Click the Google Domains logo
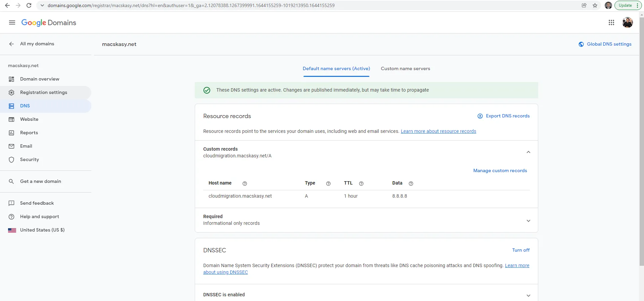 [49, 22]
